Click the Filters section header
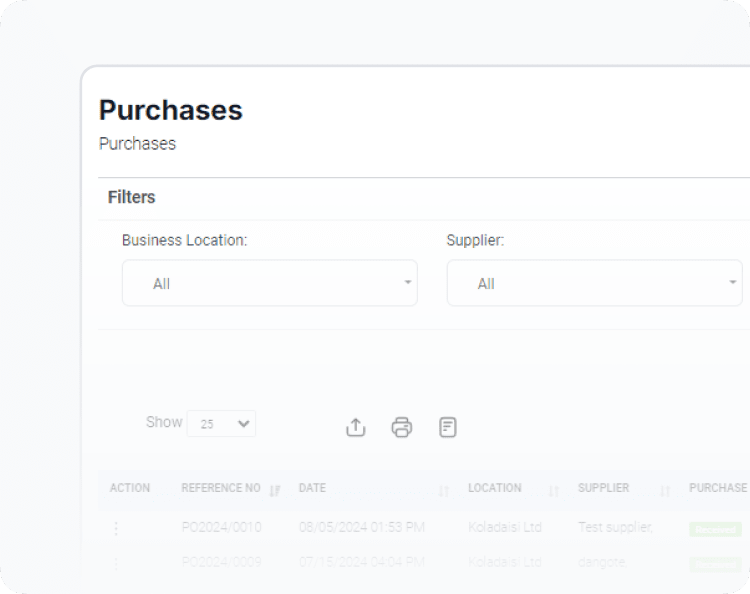This screenshot has width=750, height=594. click(x=132, y=197)
